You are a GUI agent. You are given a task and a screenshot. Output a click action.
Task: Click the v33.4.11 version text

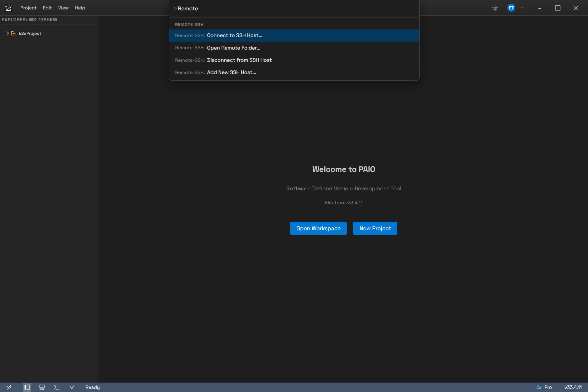(x=573, y=387)
